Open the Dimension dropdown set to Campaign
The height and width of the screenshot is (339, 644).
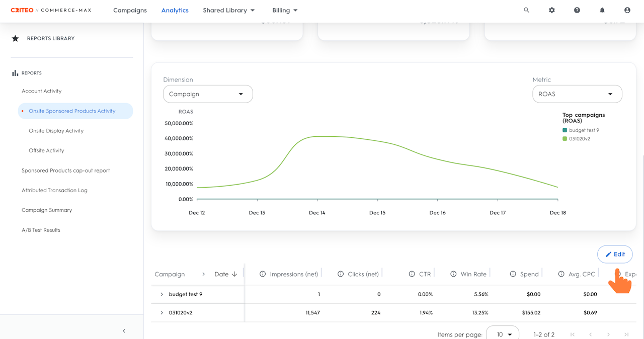pos(208,94)
